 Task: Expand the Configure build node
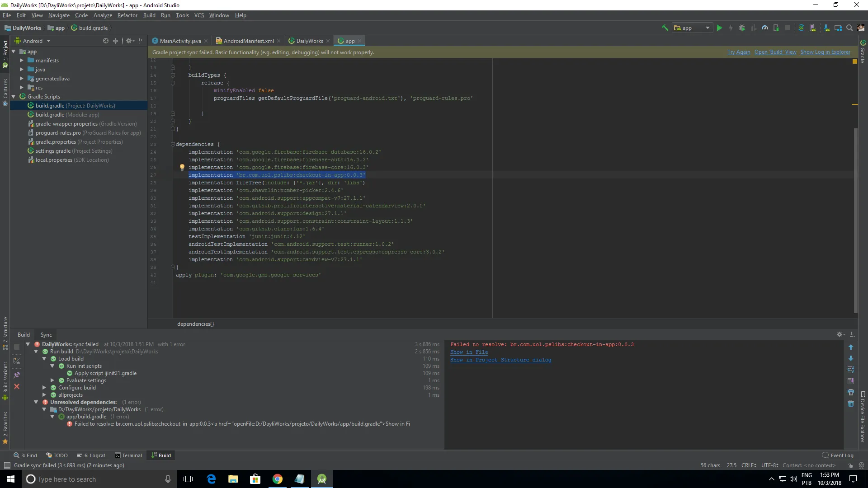44,388
